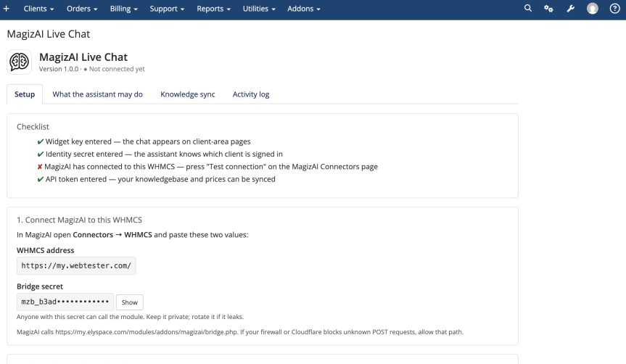Click the Identity secret entered checklist line
The width and height of the screenshot is (626, 364).
(160, 154)
